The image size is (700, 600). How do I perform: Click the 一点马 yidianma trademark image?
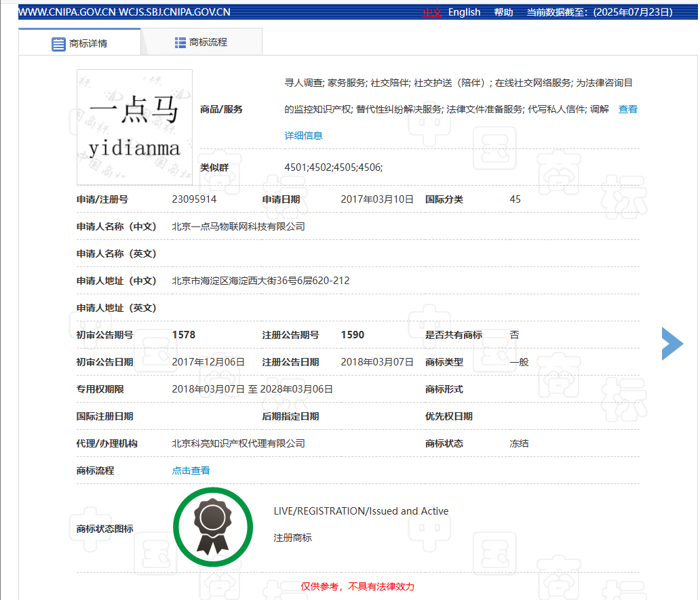[x=134, y=127]
